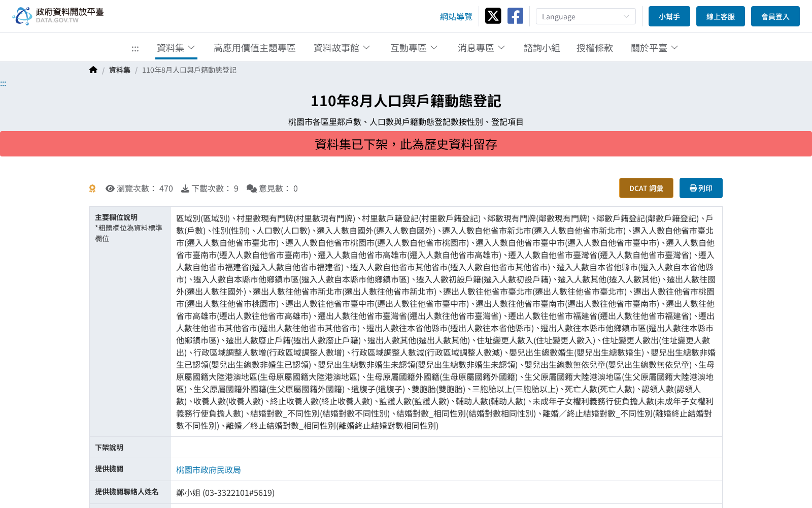Open the 授權條款 menu item
The image size is (812, 508).
594,48
